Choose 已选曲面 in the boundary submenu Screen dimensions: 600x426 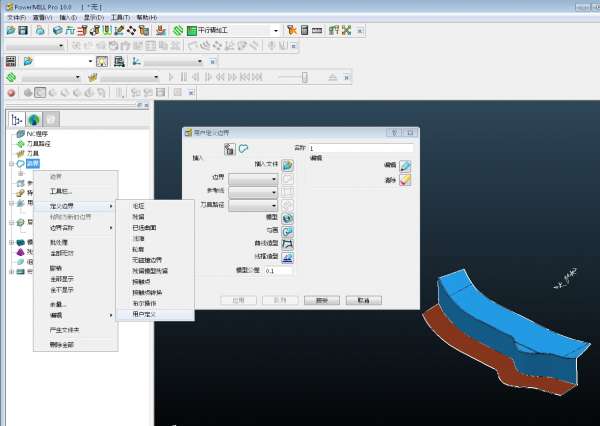coord(155,228)
